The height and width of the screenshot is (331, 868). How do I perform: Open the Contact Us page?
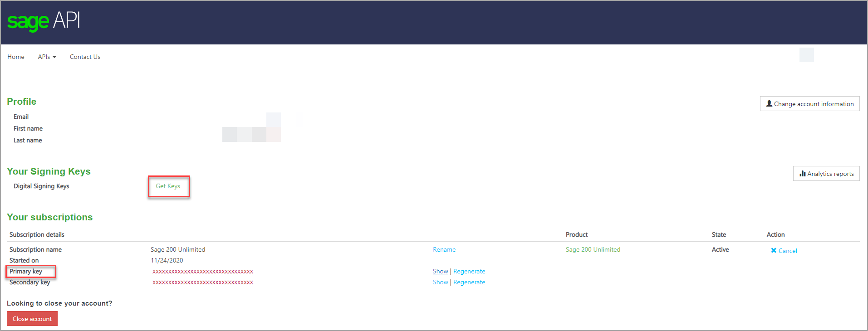point(85,57)
